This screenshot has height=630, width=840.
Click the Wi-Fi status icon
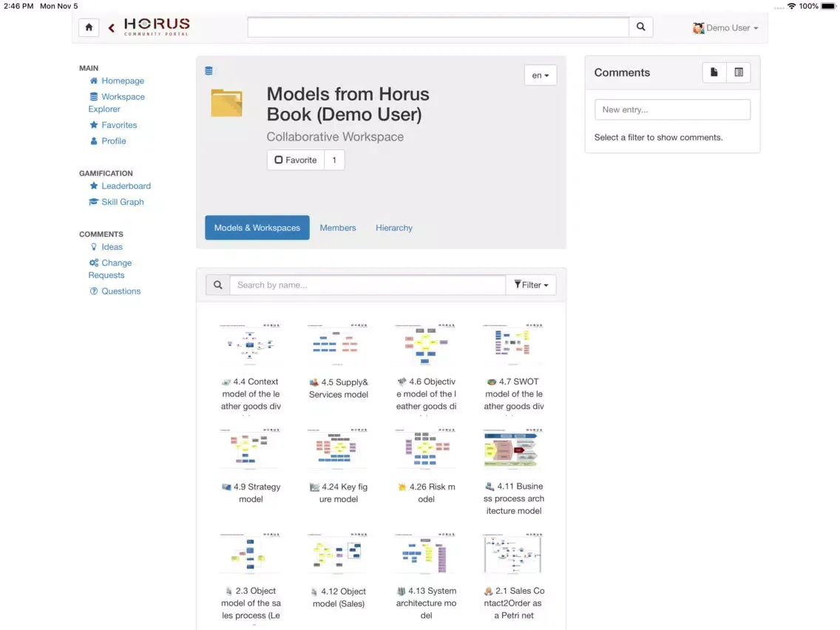(791, 6)
